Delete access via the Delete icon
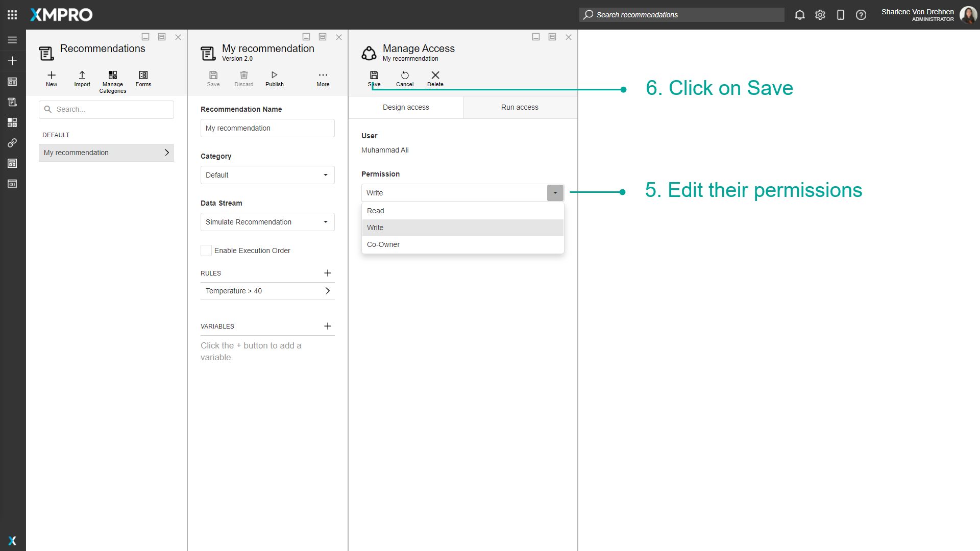Image resolution: width=980 pixels, height=551 pixels. (435, 78)
